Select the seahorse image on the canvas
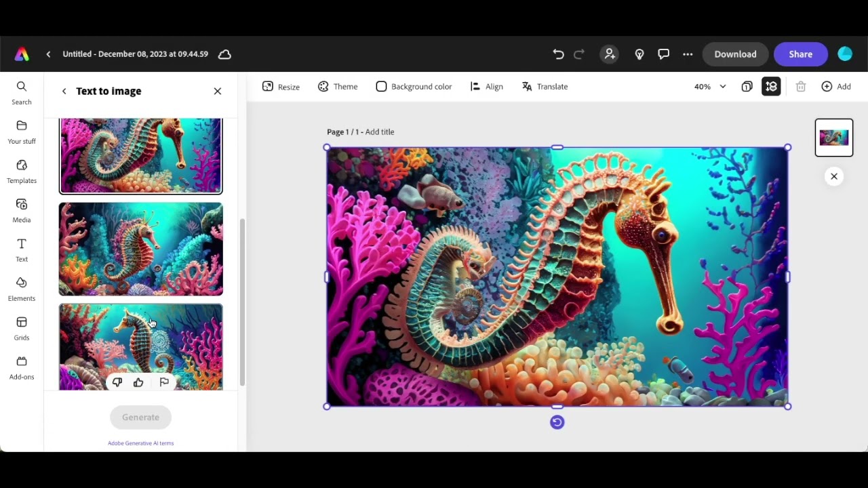Screen dimensions: 868x488 [x=557, y=277]
